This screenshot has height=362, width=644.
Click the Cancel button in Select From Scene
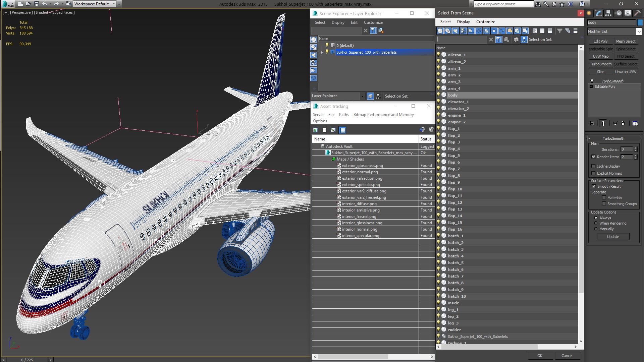tap(567, 356)
